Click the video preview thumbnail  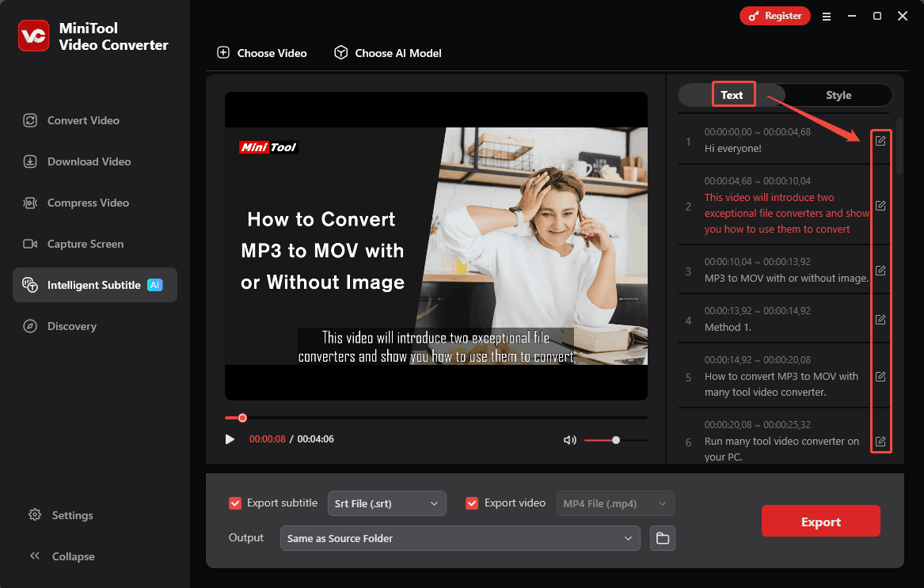[x=436, y=245]
